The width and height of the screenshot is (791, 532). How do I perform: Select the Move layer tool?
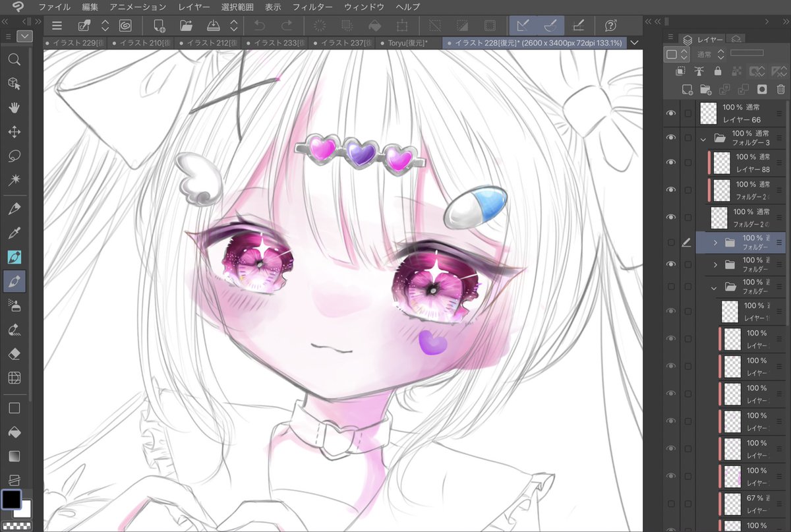[14, 132]
